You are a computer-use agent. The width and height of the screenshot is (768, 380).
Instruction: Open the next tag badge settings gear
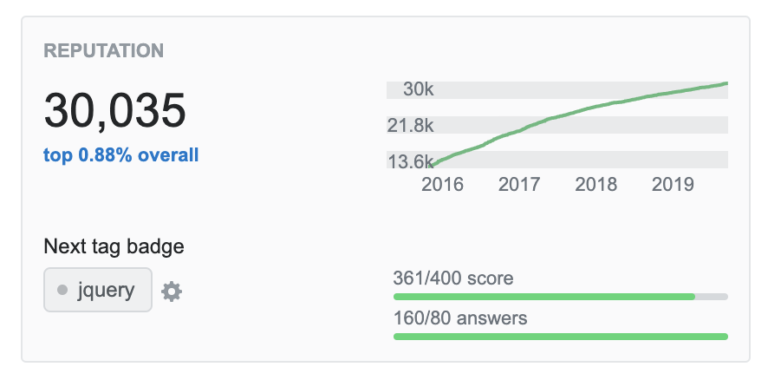pyautogui.click(x=171, y=292)
